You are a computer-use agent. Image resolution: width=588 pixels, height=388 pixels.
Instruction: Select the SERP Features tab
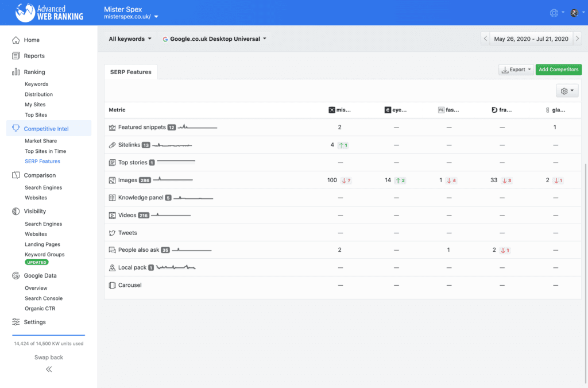[131, 72]
